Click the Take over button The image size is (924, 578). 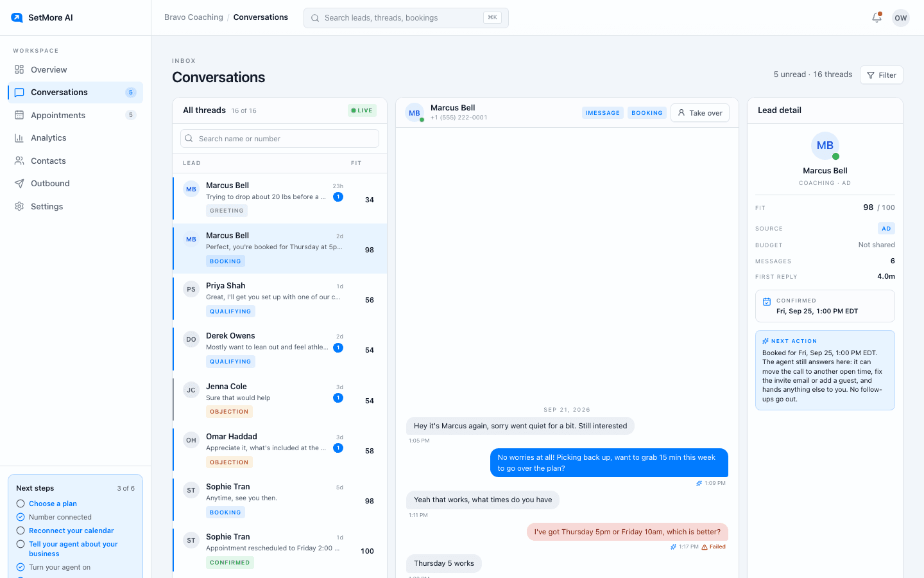click(x=700, y=112)
